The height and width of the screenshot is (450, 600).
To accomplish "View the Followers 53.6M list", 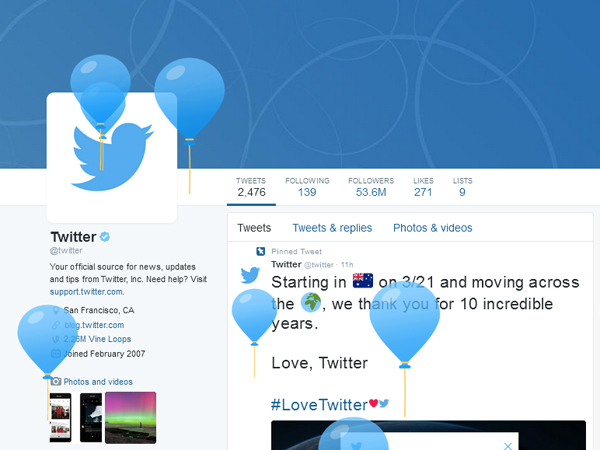I will click(x=371, y=187).
